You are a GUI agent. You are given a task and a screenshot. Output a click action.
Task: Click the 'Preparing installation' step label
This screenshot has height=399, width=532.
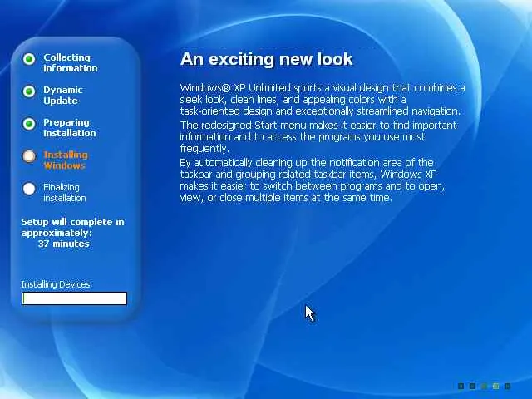click(70, 127)
